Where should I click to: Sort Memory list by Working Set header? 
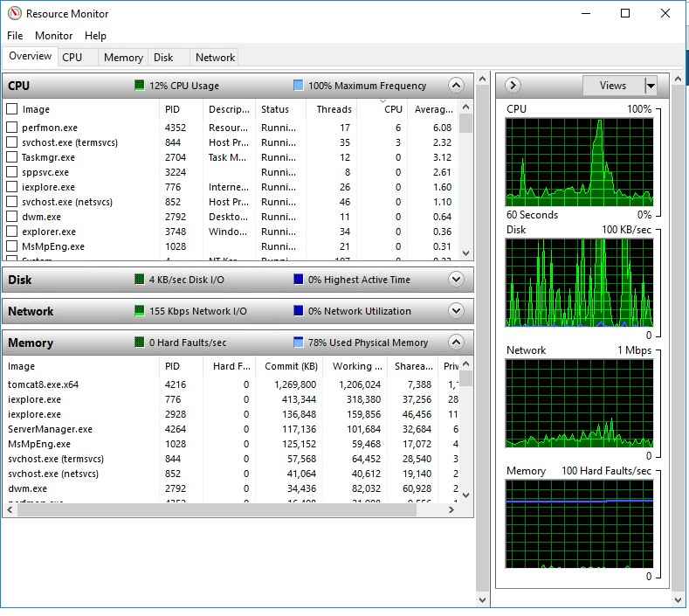355,366
